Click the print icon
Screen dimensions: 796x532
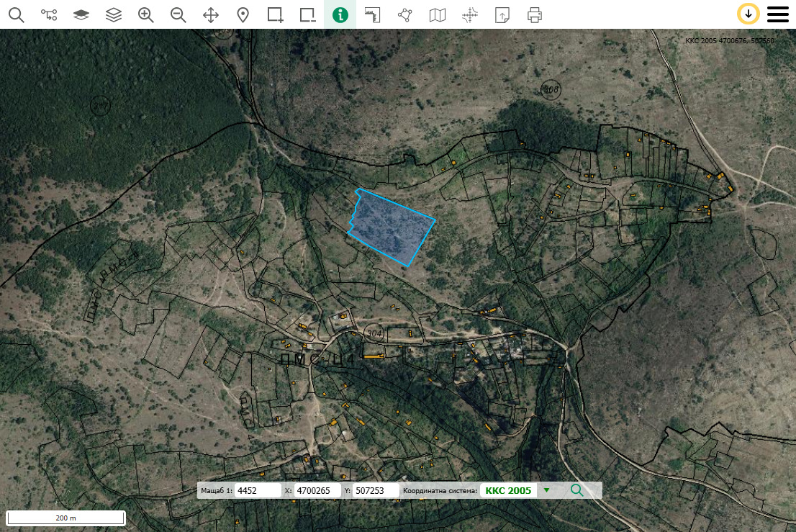(x=534, y=14)
